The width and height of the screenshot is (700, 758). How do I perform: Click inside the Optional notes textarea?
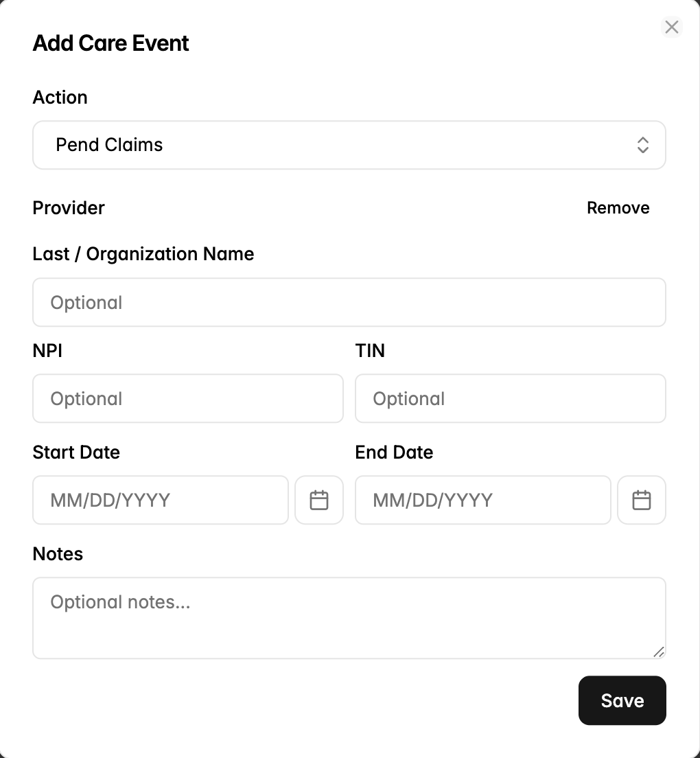pyautogui.click(x=349, y=618)
